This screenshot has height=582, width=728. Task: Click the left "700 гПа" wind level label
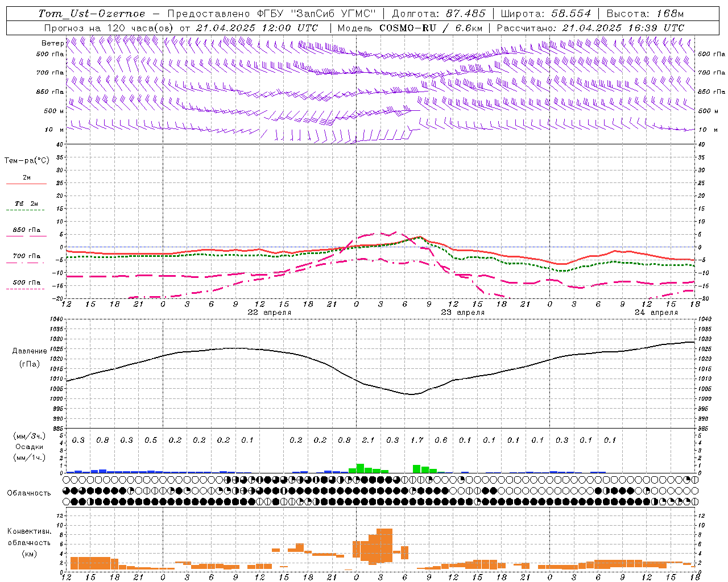pos(50,73)
